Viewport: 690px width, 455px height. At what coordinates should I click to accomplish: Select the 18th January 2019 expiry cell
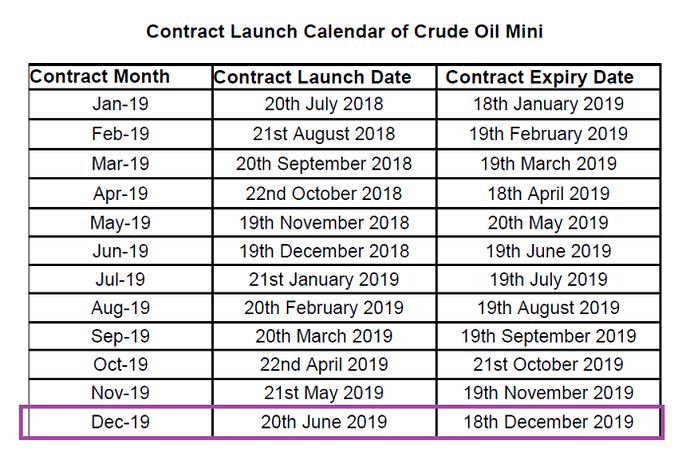(x=548, y=104)
